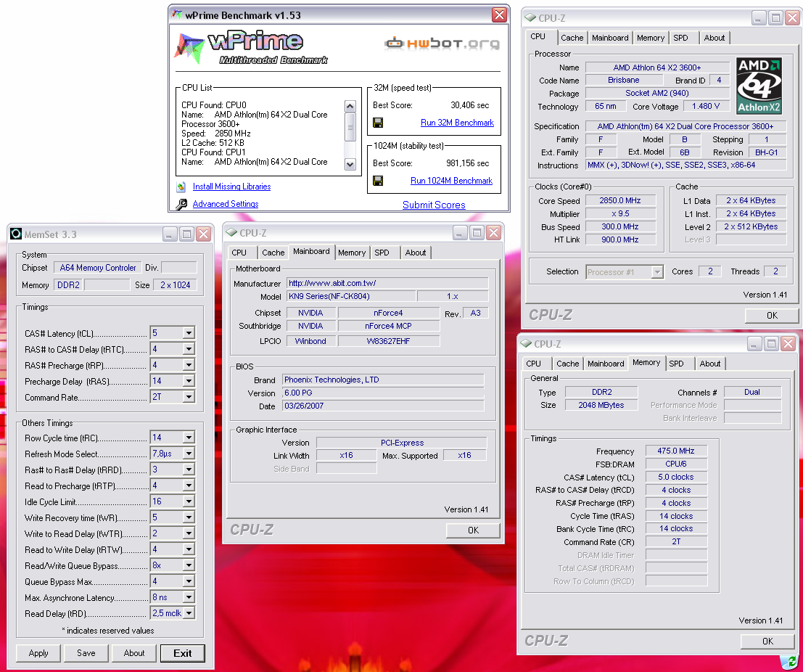Viewport: 803px width, 672px height.
Task: Click OK in CPU-Z Memory window
Action: click(767, 642)
